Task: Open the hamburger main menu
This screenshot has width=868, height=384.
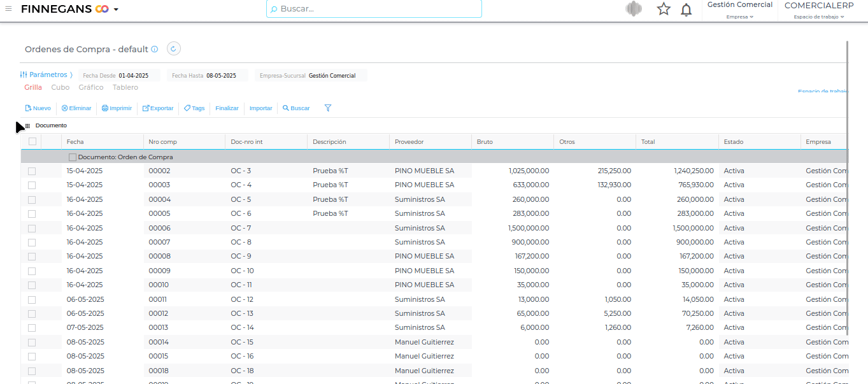Action: [8, 9]
